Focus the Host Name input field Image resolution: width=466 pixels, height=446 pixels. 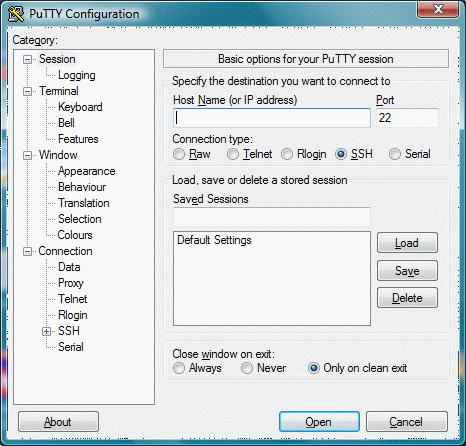click(x=272, y=118)
